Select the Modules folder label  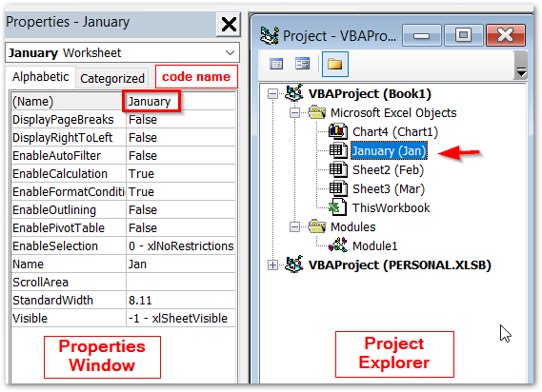click(x=353, y=226)
